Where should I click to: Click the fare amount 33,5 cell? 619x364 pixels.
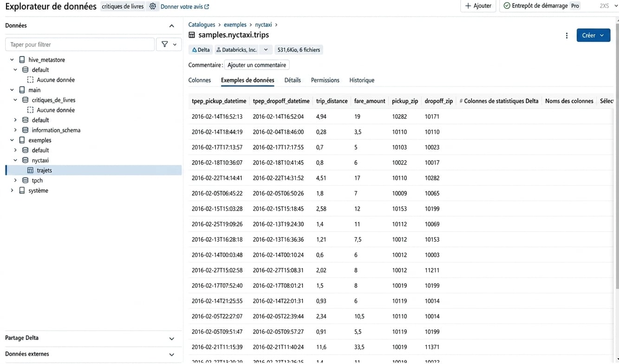359,347
